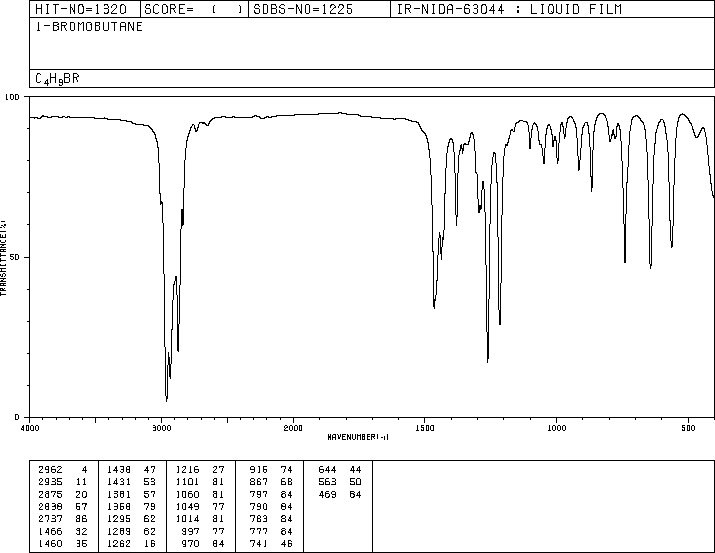Select peak 741 in the peak table
Screen dimensions: 715x553
point(259,544)
